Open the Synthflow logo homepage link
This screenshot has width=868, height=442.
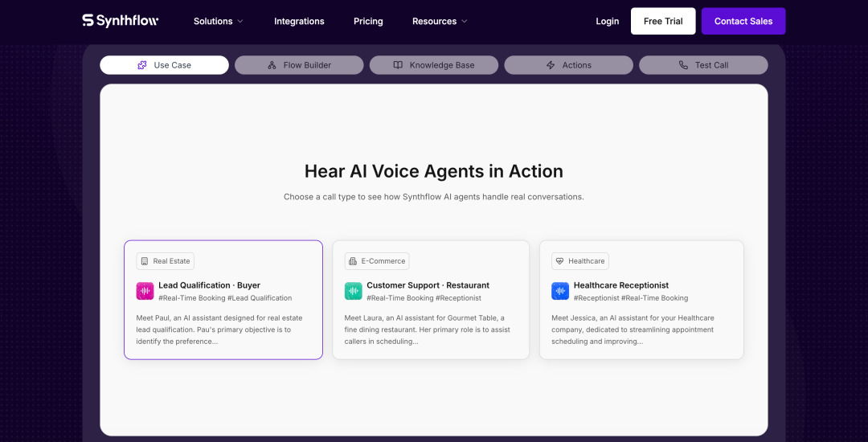coord(120,21)
